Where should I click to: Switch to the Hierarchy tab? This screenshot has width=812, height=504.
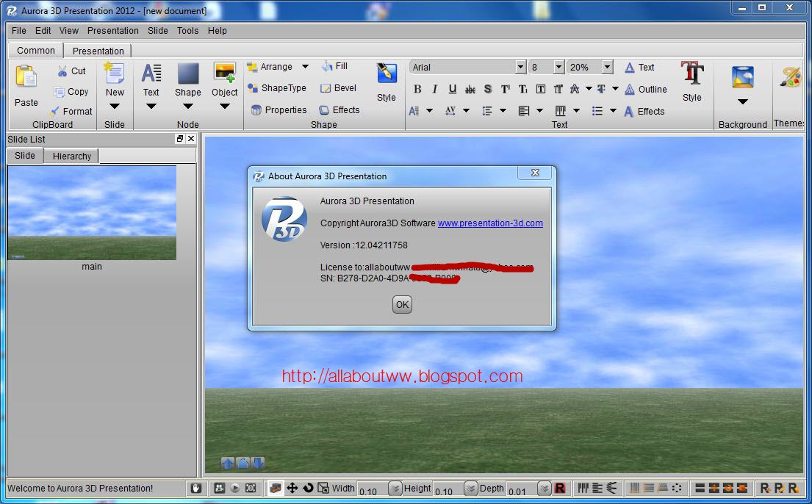[71, 156]
